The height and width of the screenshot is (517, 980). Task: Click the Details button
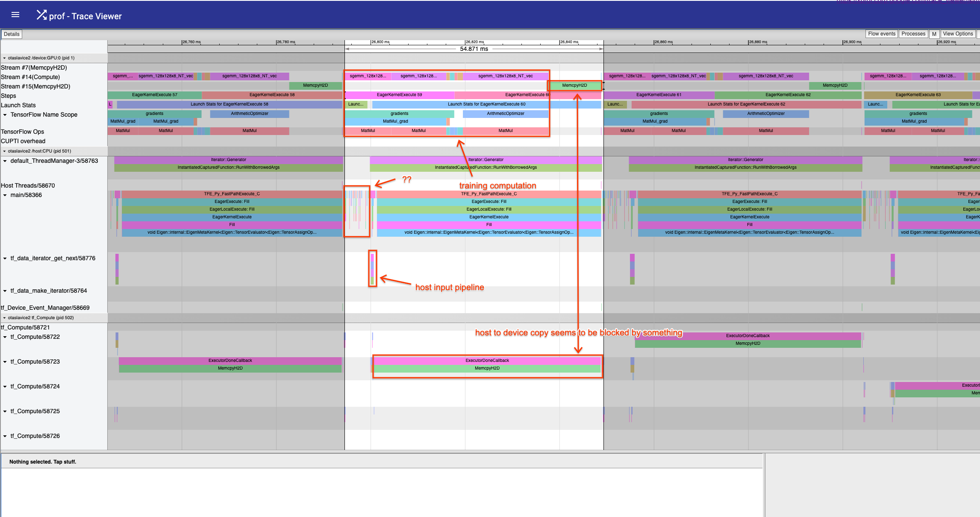coord(11,34)
